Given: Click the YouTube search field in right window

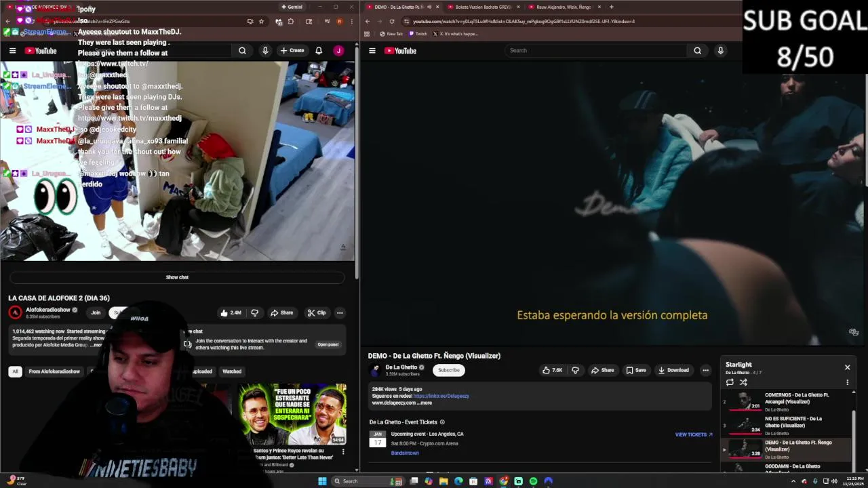Looking at the screenshot, I should click(597, 50).
